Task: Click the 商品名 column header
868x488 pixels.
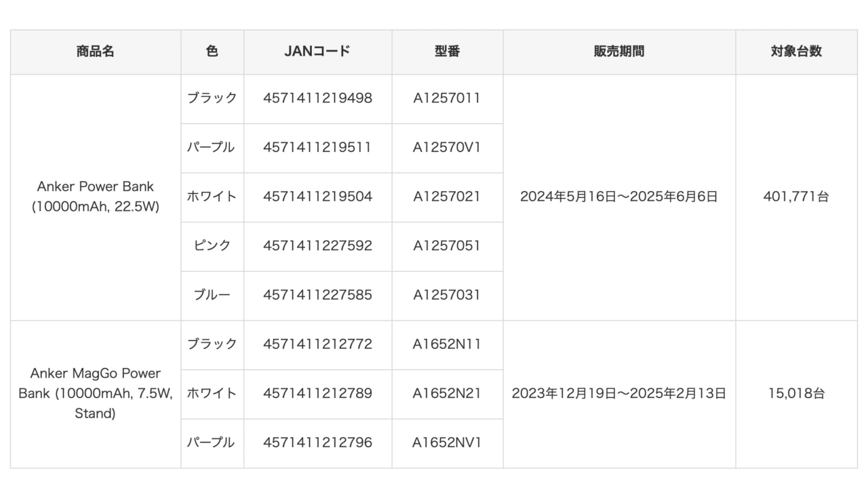Action: [x=95, y=52]
